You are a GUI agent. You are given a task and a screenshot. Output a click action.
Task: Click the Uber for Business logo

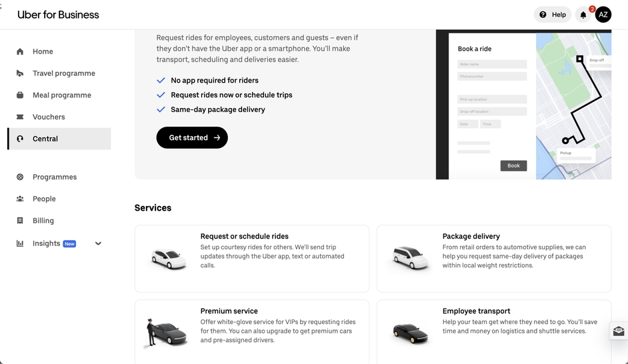coord(58,15)
